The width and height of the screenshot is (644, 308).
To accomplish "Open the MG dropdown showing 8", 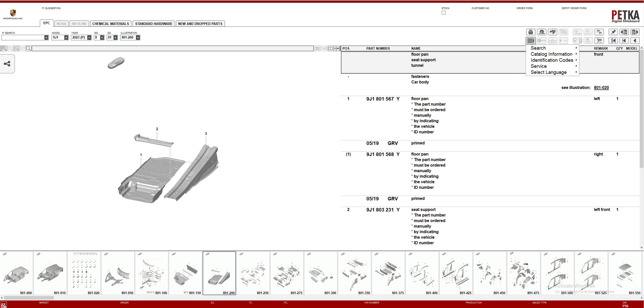I will tap(102, 38).
